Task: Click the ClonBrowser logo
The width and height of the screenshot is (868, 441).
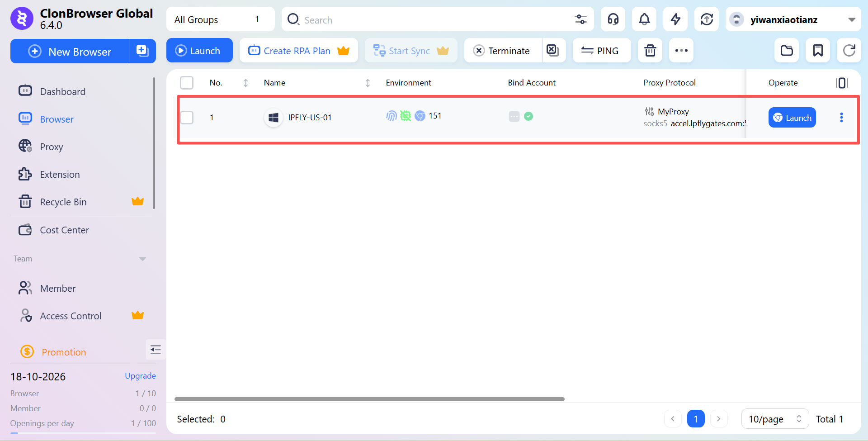Action: (22, 19)
